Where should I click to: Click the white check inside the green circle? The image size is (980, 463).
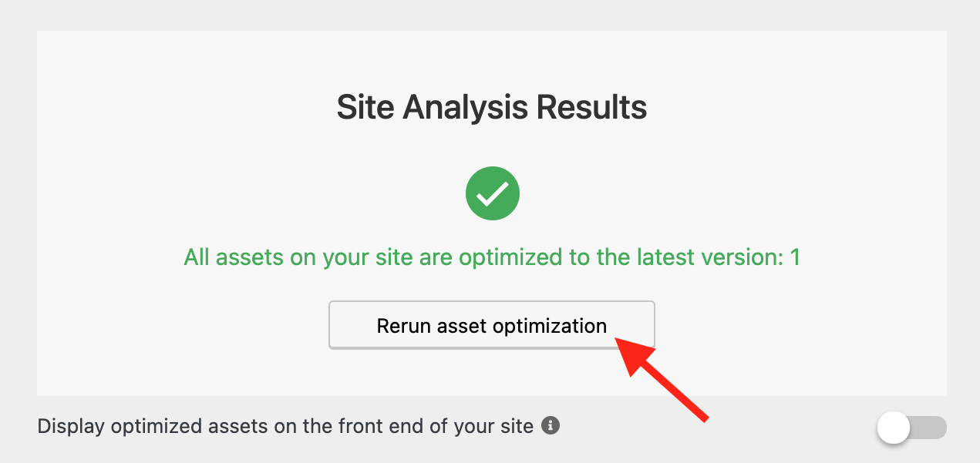click(492, 195)
